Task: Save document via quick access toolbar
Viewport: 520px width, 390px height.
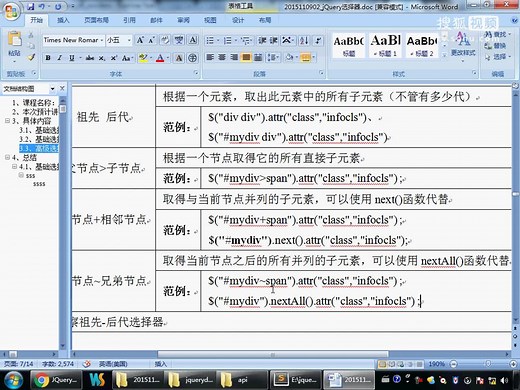Action: click(31, 6)
